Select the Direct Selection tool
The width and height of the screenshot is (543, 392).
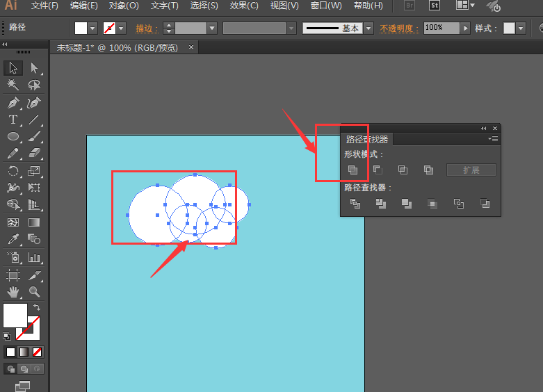tap(34, 68)
